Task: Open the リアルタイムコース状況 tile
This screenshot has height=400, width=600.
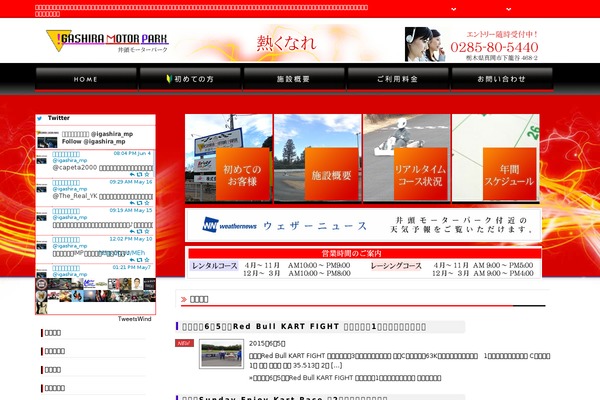Action: pyautogui.click(x=407, y=158)
